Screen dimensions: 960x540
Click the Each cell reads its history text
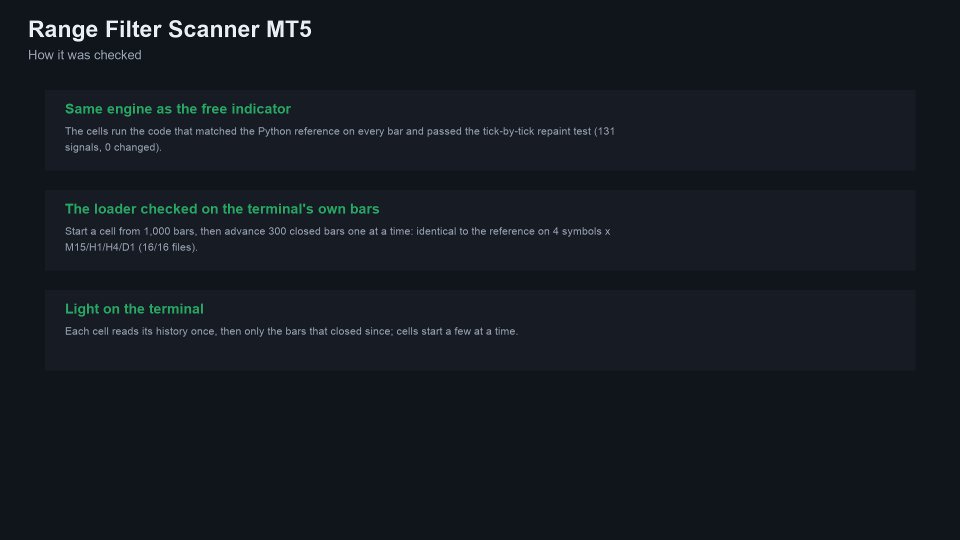point(291,331)
